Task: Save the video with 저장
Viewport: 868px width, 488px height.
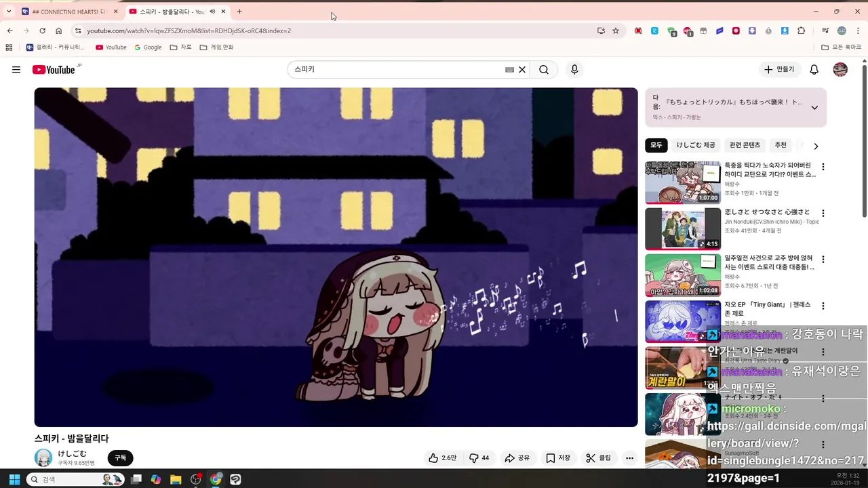Action: click(x=558, y=458)
